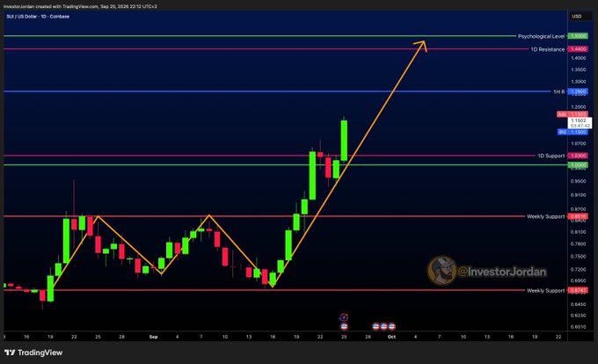Click the 1.3500 price axis value
Screen dimensions: 598x364
point(578,69)
